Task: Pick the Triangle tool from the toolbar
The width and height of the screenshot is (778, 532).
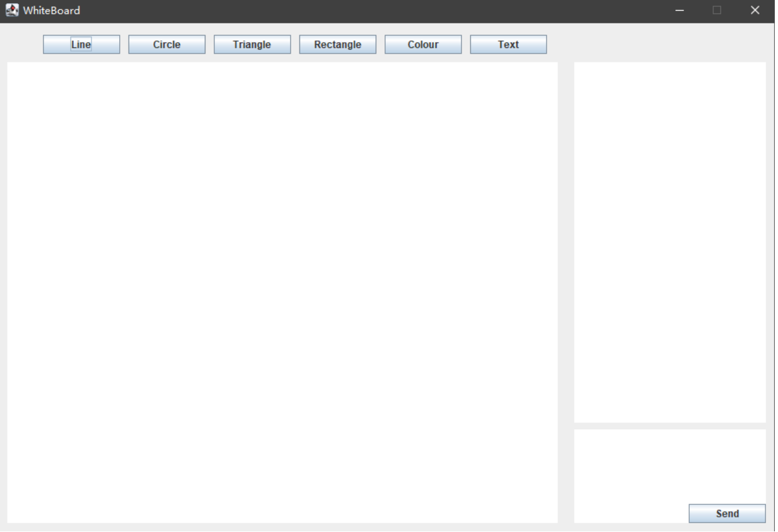Action: tap(252, 44)
